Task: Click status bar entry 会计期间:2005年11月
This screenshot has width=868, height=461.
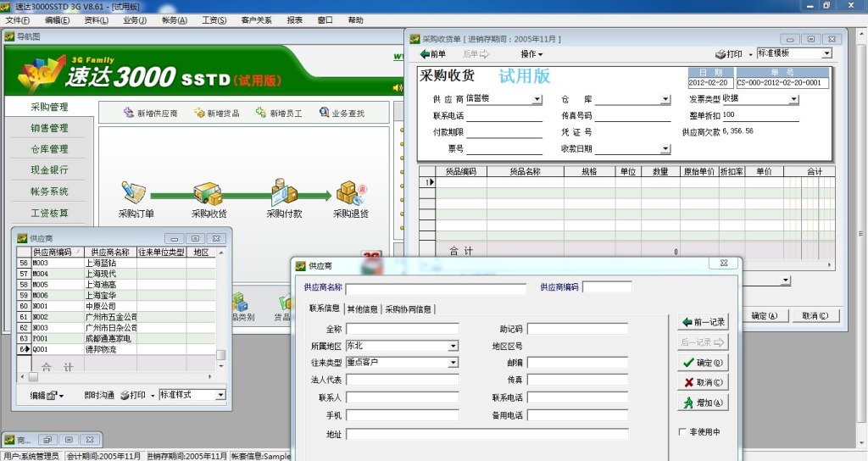Action: [103, 456]
